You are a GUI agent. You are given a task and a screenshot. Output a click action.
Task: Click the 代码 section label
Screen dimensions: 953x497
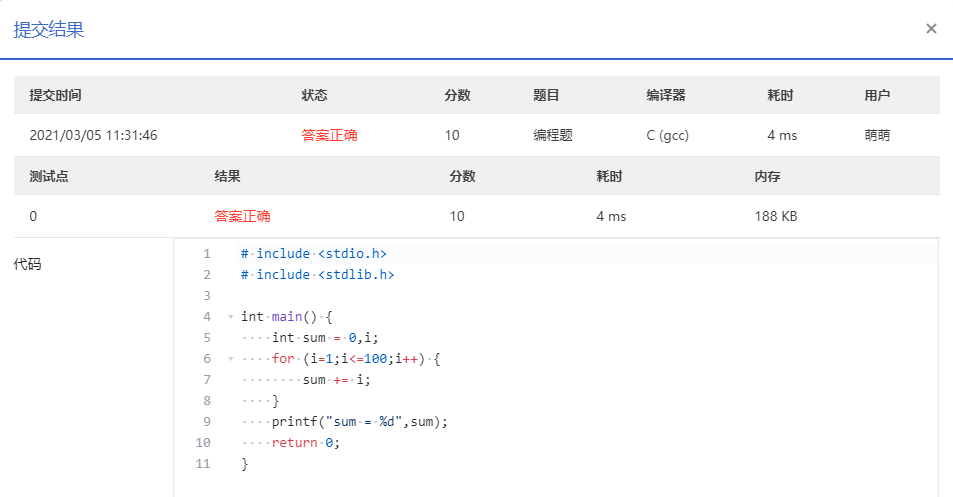click(27, 264)
